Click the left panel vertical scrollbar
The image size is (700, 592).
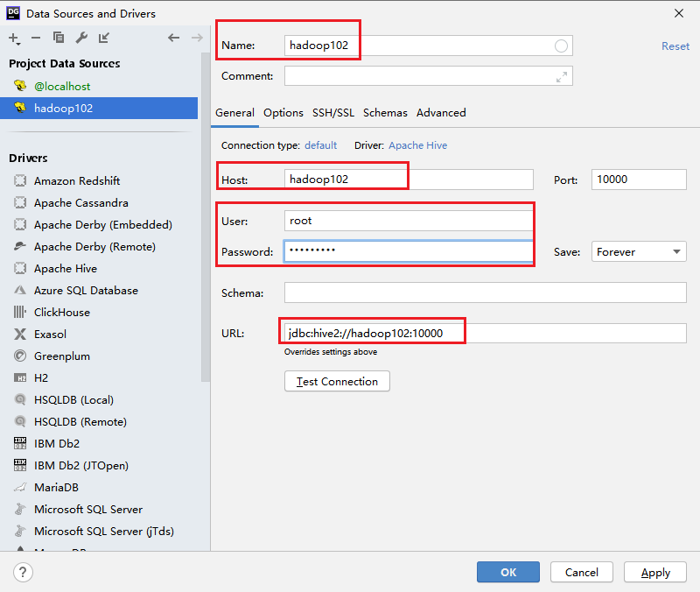point(205,216)
